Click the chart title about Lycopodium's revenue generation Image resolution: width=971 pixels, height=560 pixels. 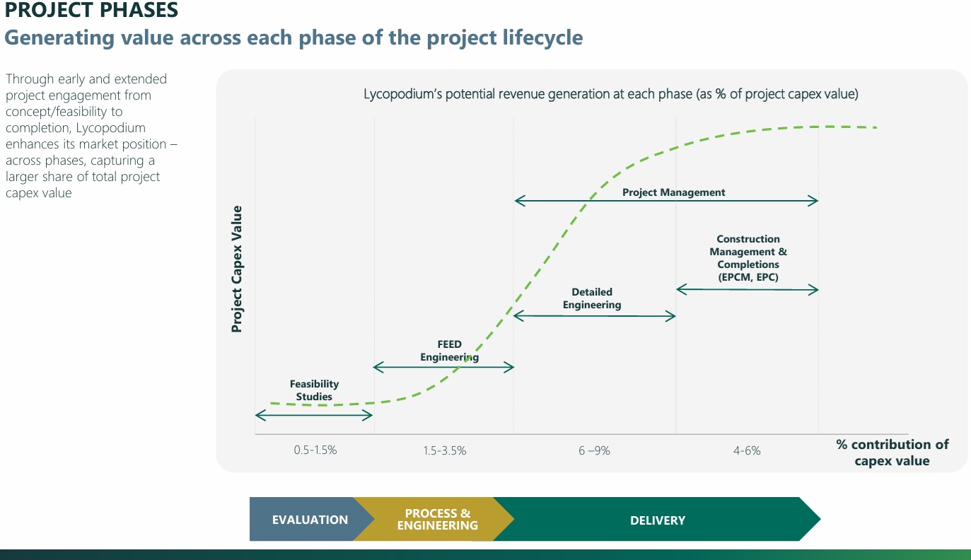(610, 94)
